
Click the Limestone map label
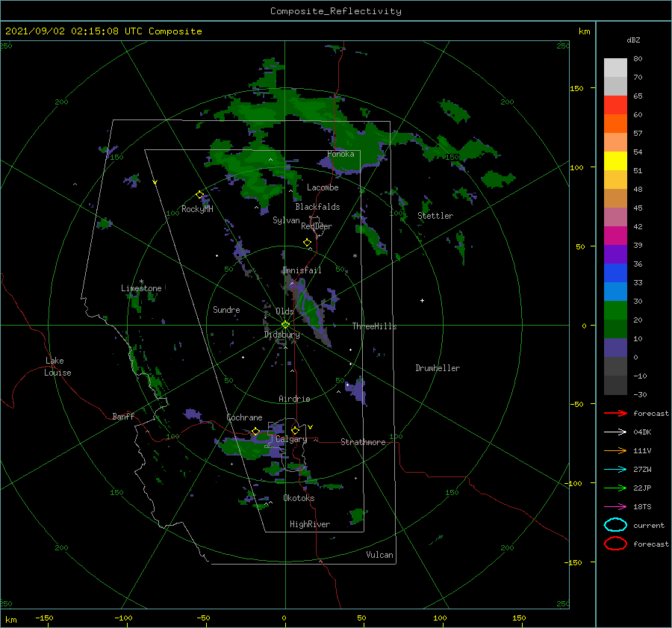(x=141, y=288)
